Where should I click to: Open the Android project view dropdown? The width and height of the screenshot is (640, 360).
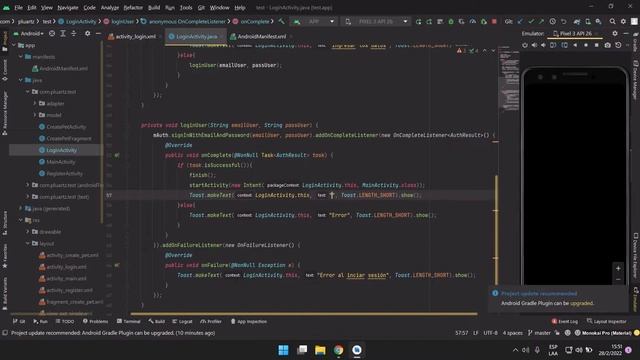pos(29,33)
